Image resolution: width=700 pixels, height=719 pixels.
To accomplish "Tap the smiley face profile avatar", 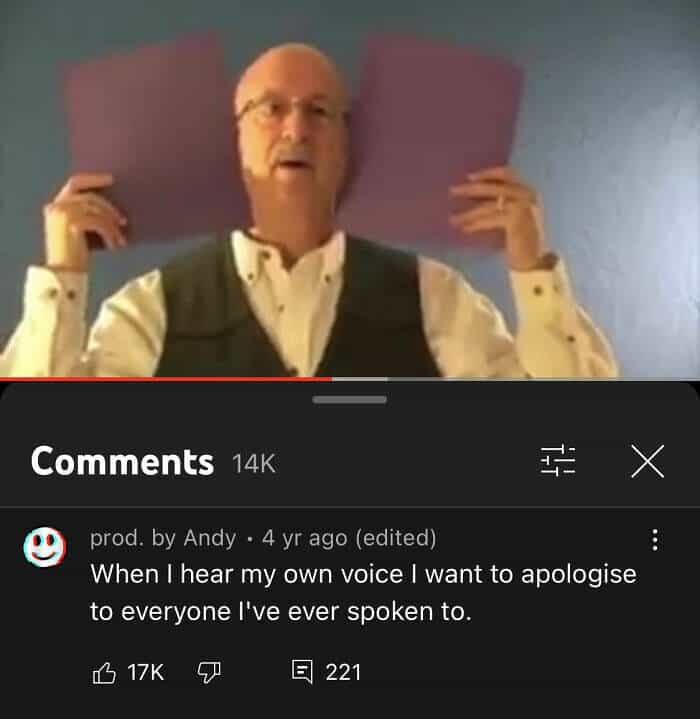I will (44, 547).
